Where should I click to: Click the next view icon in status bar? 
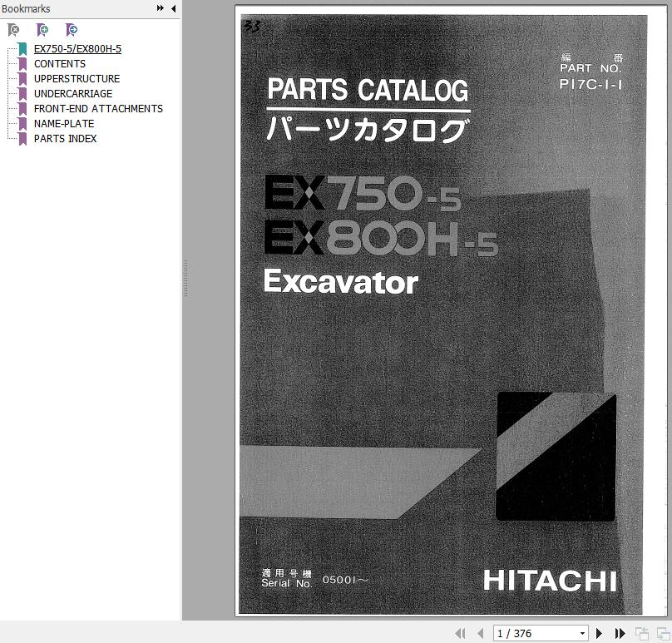(664, 633)
